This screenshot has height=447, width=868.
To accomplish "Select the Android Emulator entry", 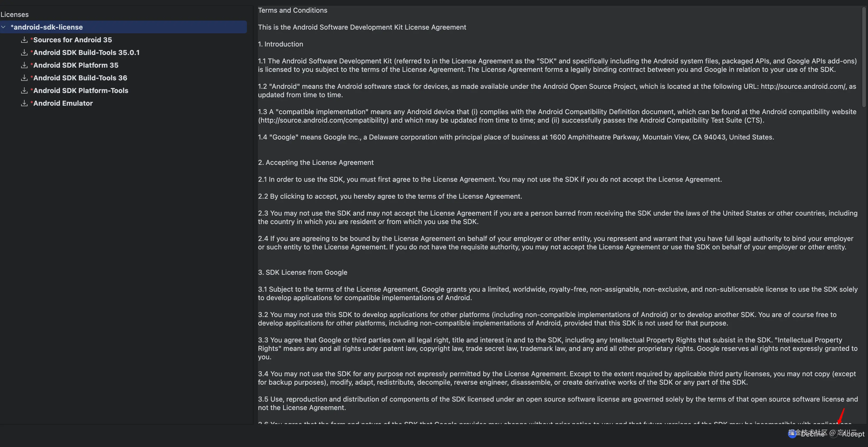I will (63, 103).
